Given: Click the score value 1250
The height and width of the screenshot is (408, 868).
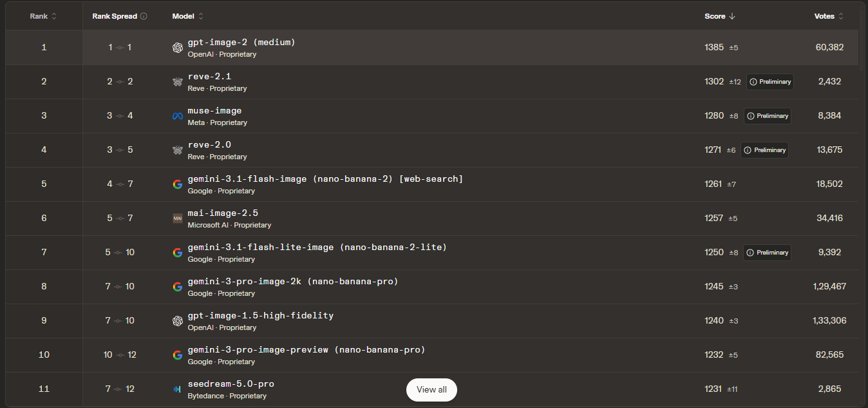Looking at the screenshot, I should coord(714,253).
